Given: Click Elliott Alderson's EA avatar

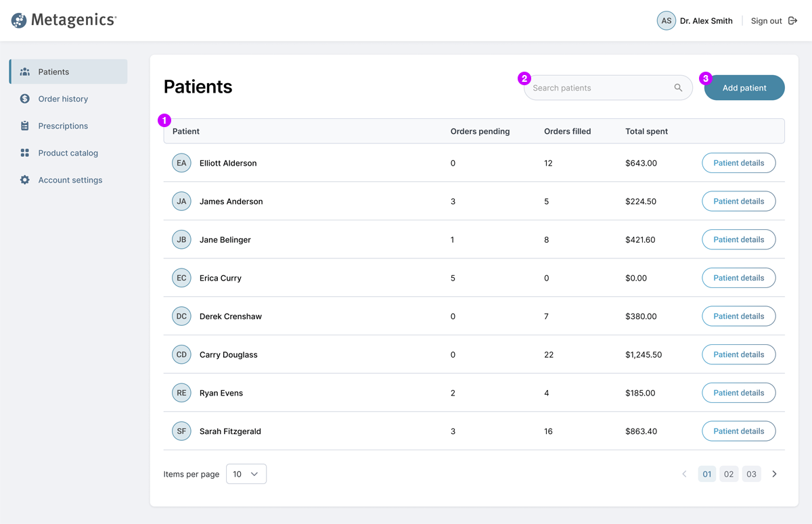Looking at the screenshot, I should [181, 163].
